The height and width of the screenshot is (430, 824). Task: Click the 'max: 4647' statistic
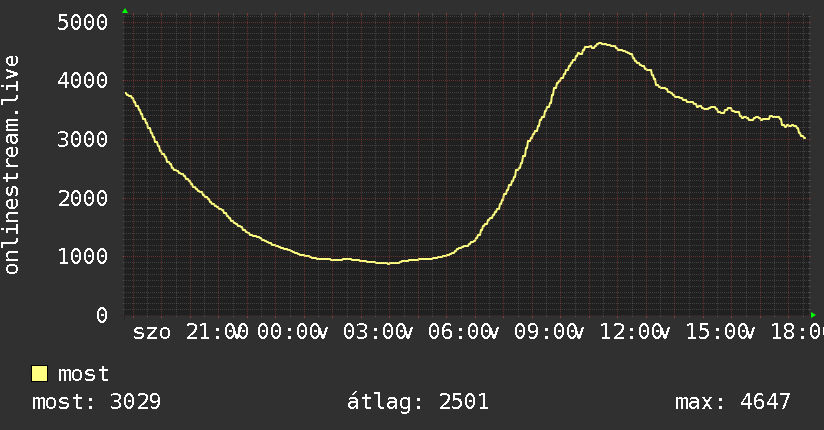pyautogui.click(x=733, y=402)
